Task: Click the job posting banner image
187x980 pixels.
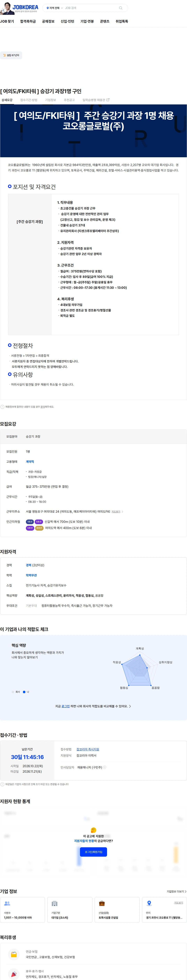Action: [93, 131]
